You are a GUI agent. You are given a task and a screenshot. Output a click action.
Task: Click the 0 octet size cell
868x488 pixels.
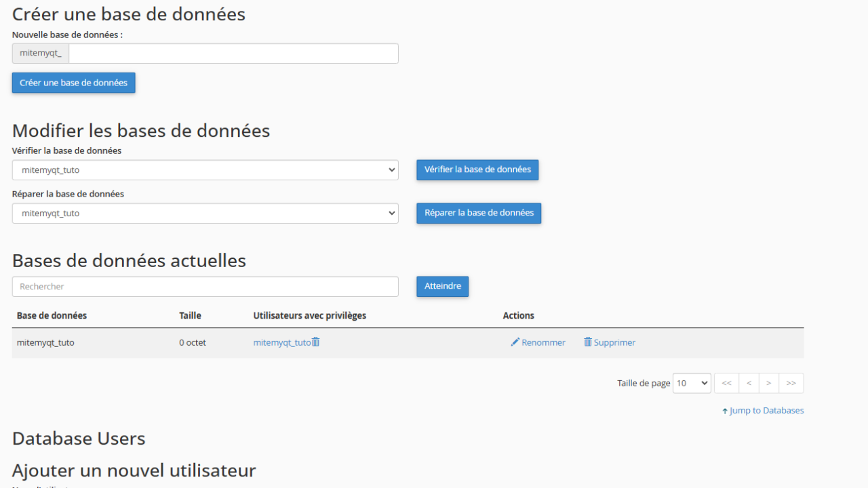coord(193,343)
